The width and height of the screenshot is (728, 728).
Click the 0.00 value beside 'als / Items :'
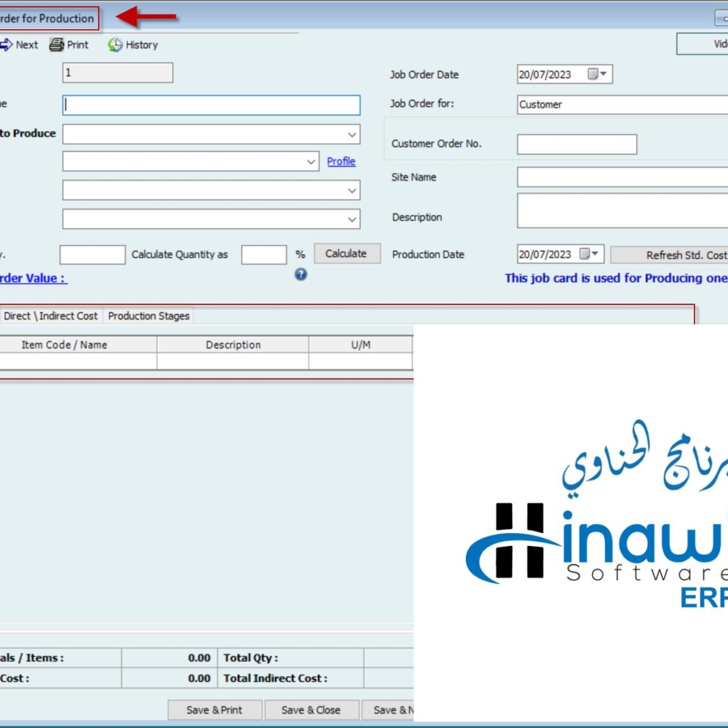pyautogui.click(x=199, y=657)
